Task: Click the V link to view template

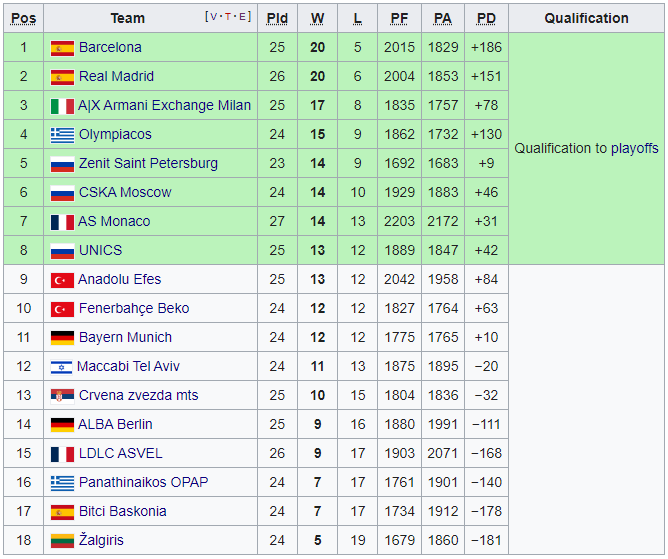Action: [x=212, y=17]
